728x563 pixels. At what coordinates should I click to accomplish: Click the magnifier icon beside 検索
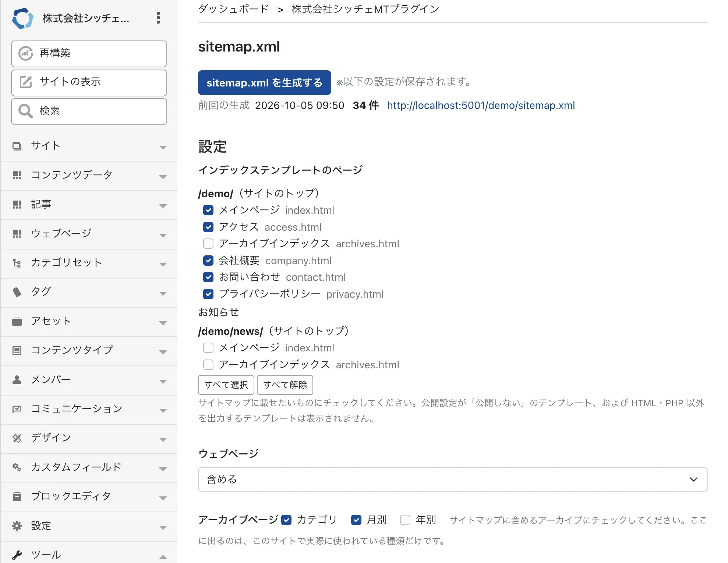pos(26,111)
